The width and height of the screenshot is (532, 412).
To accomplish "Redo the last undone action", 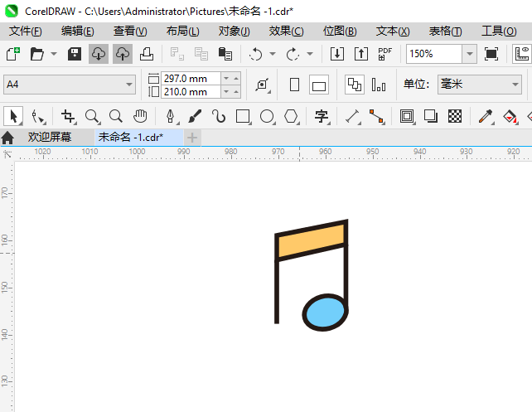I will coord(293,54).
